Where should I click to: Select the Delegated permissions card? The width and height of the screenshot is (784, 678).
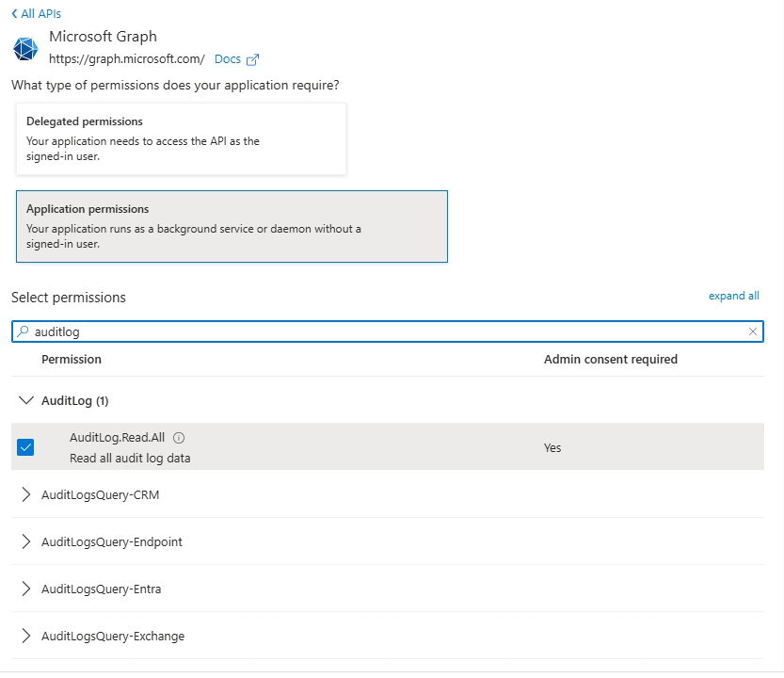pos(182,138)
